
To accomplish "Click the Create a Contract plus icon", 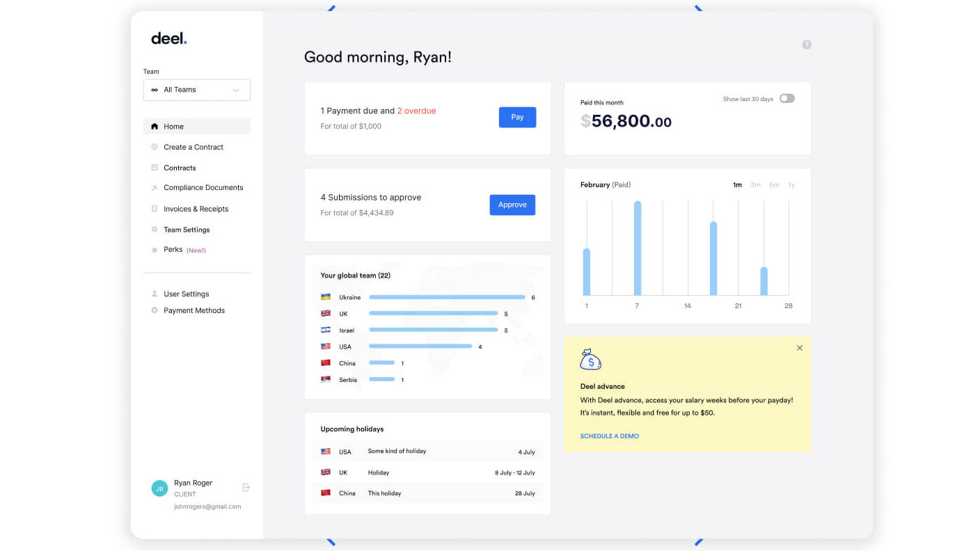I will 155,147.
